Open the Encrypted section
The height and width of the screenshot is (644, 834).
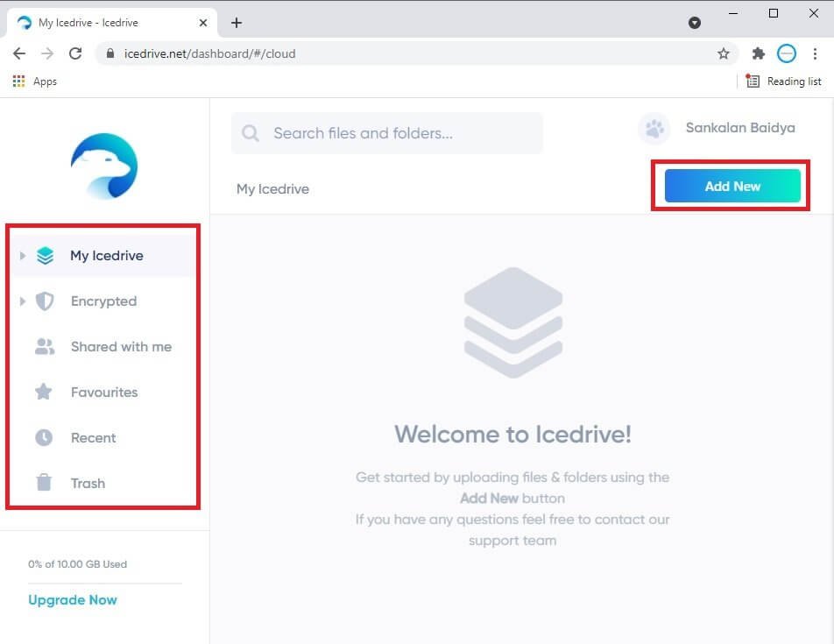click(103, 301)
